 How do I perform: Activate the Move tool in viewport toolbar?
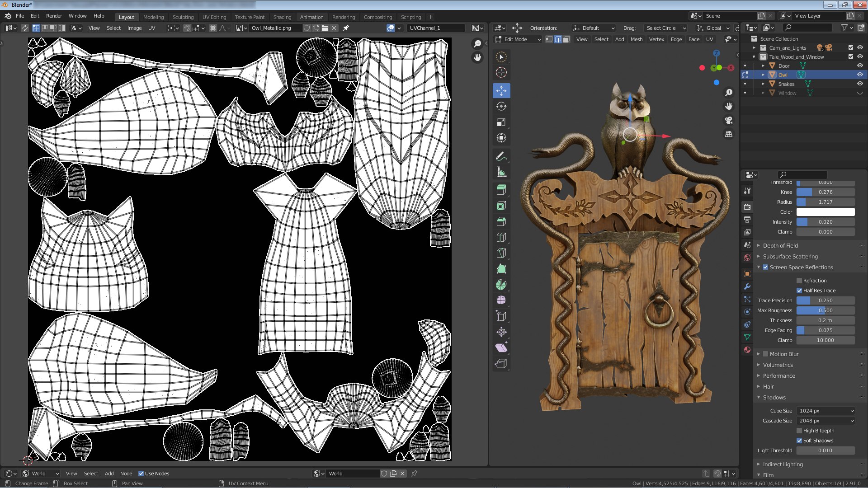pos(501,91)
